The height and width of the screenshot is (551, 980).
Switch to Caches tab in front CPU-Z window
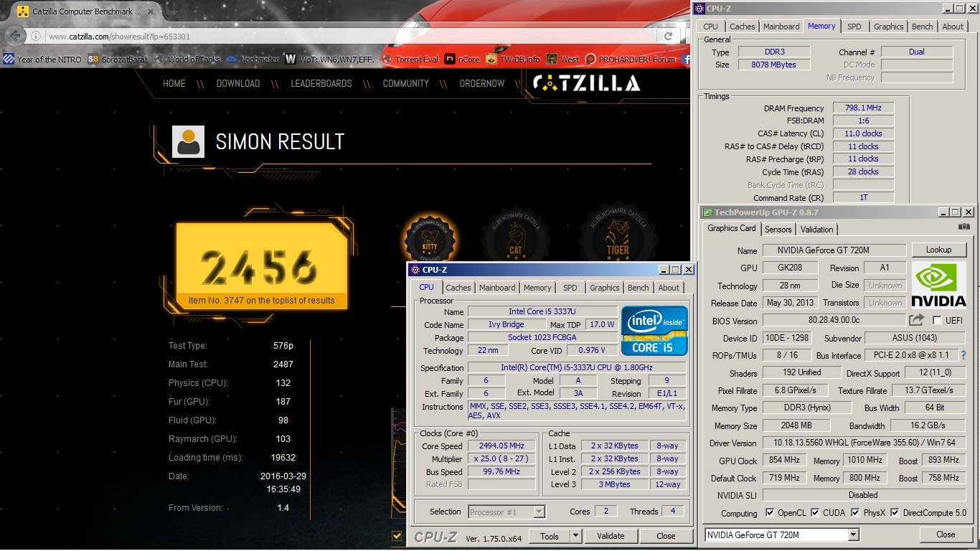point(458,288)
